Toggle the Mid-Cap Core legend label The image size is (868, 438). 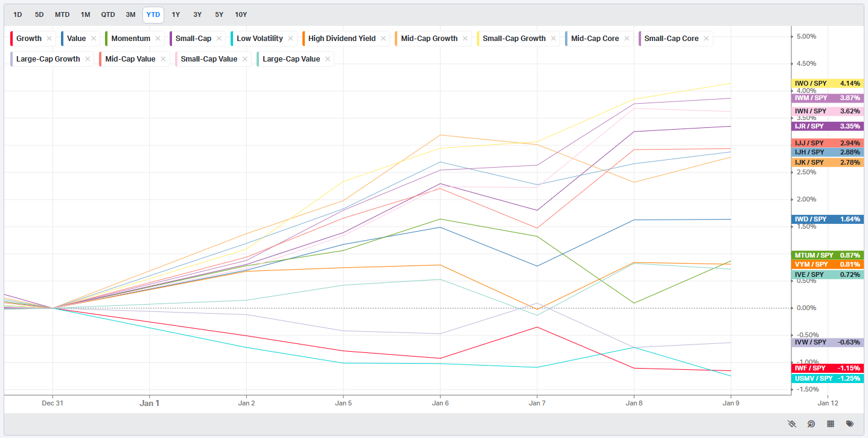click(595, 39)
